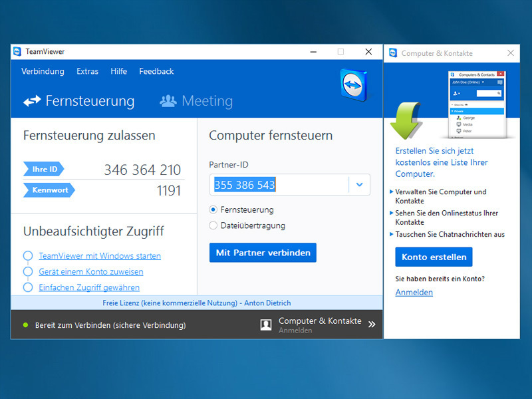Click the Anmelden link in contacts panel
The image size is (532, 399).
(414, 292)
